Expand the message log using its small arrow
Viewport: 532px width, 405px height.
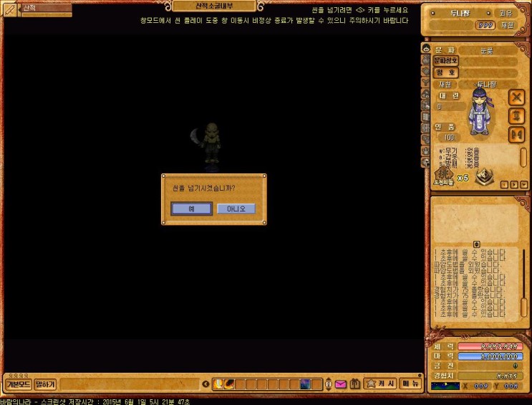coord(477,244)
